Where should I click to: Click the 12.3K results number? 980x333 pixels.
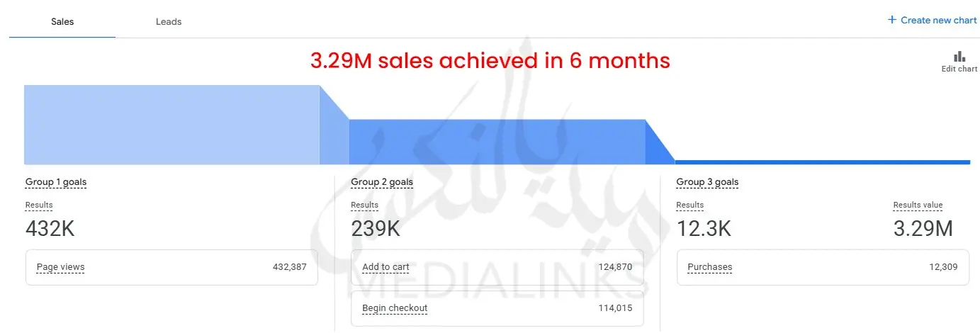click(704, 229)
